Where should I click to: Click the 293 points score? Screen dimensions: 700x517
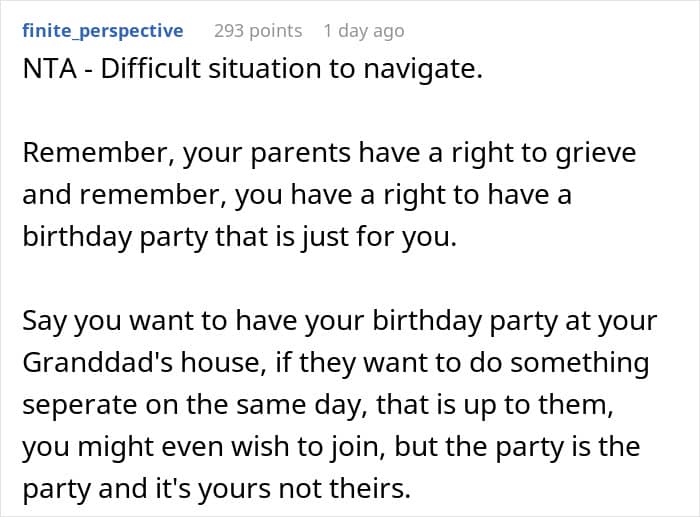point(258,31)
